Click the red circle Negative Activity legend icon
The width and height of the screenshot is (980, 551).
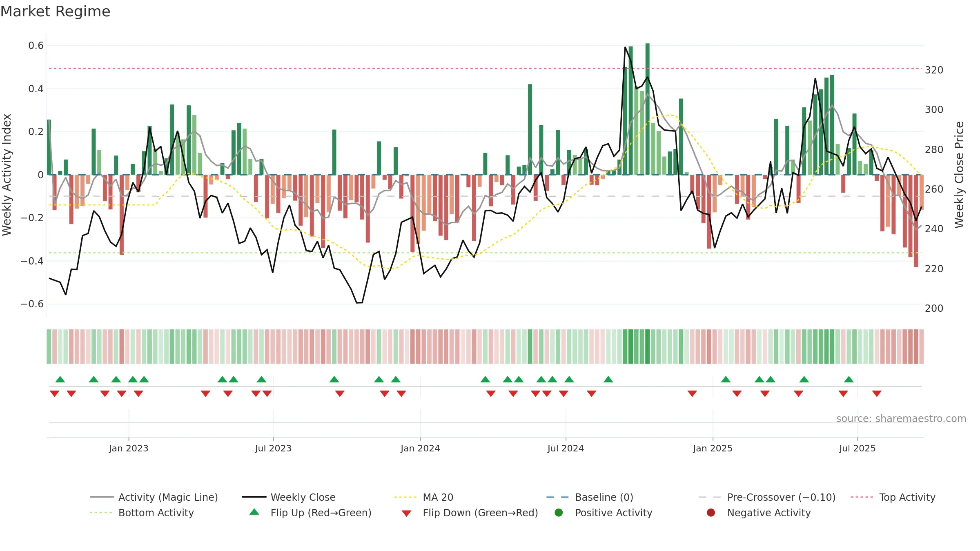[711, 513]
